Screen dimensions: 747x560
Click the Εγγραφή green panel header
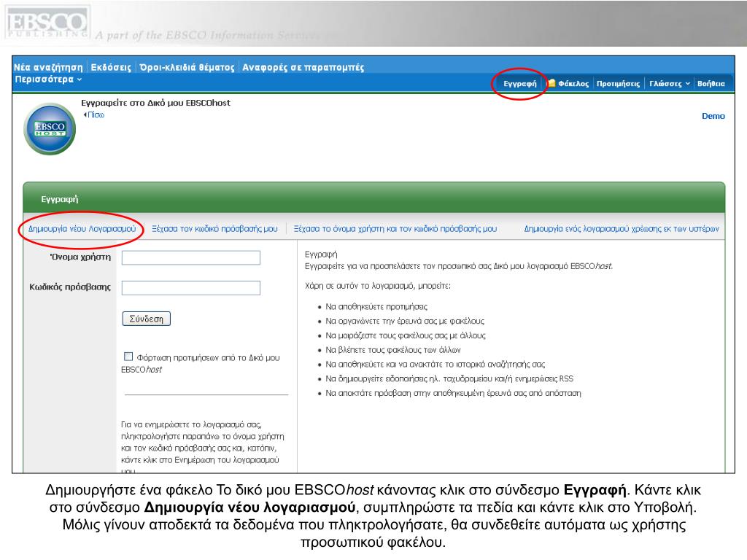(374, 198)
